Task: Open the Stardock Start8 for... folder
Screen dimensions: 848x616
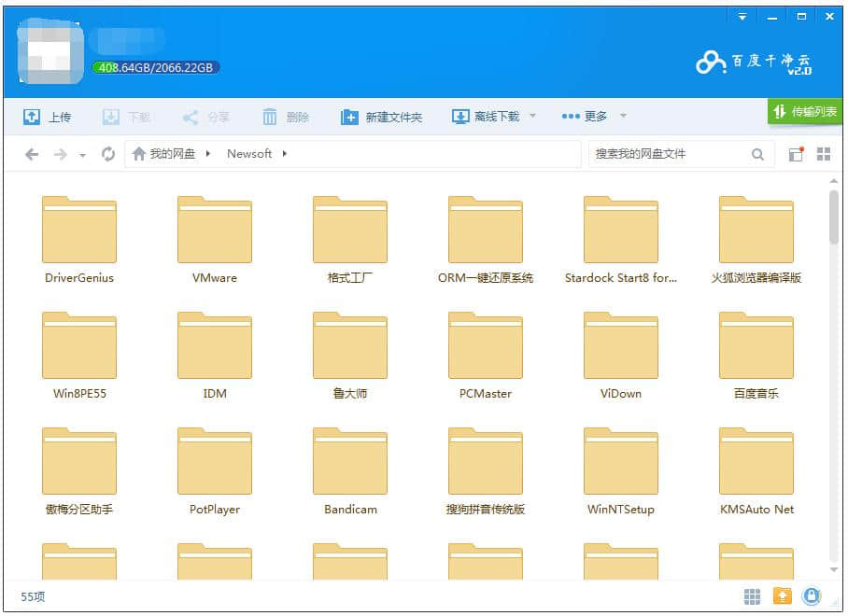Action: (x=621, y=230)
